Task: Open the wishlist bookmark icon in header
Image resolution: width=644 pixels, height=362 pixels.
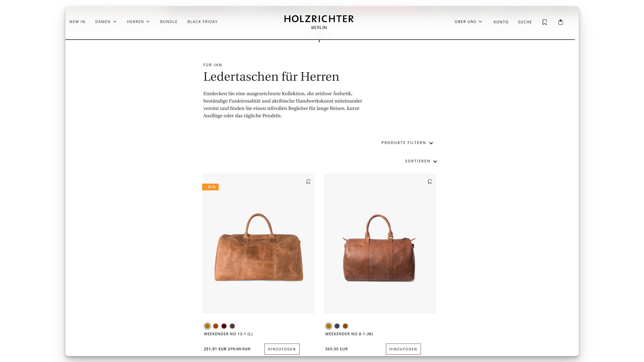Action: point(544,22)
